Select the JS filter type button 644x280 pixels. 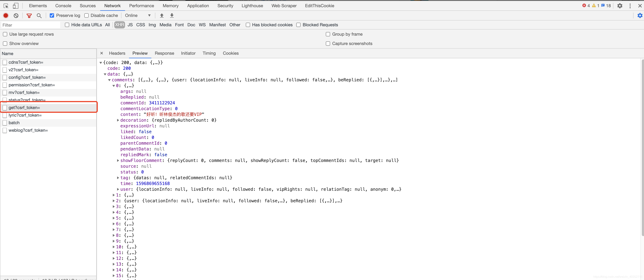[130, 25]
